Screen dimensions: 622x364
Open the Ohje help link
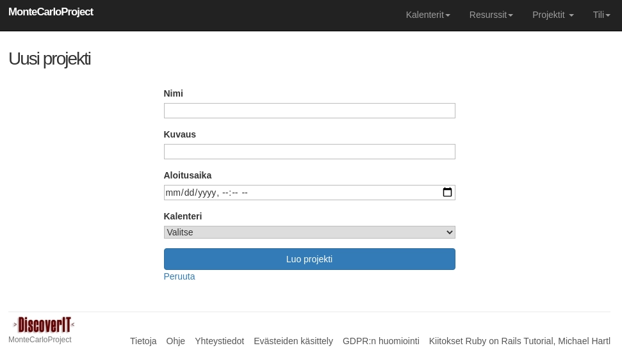pos(176,341)
